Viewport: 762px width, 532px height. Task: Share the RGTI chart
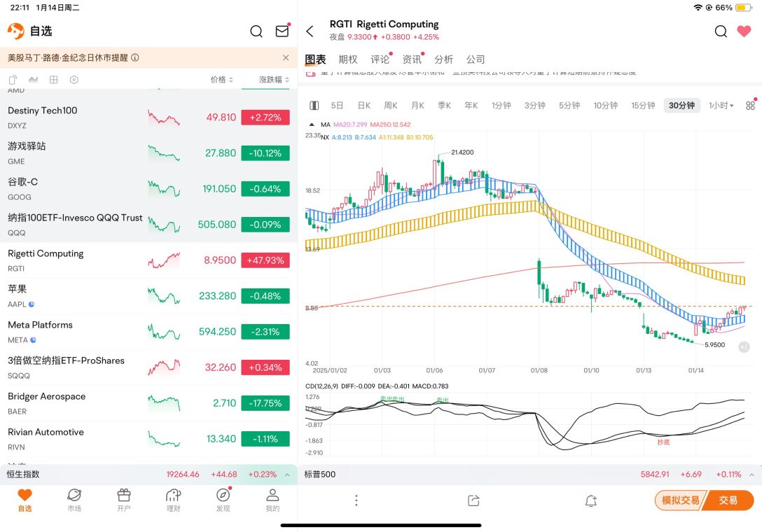click(x=474, y=500)
